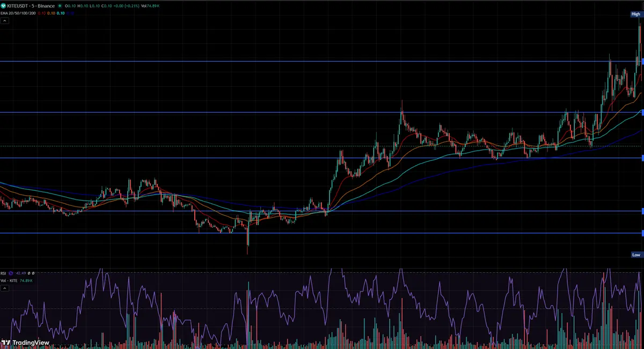This screenshot has width=644, height=349.
Task: Click the orange EMA 0.10 value
Action: 51,13
